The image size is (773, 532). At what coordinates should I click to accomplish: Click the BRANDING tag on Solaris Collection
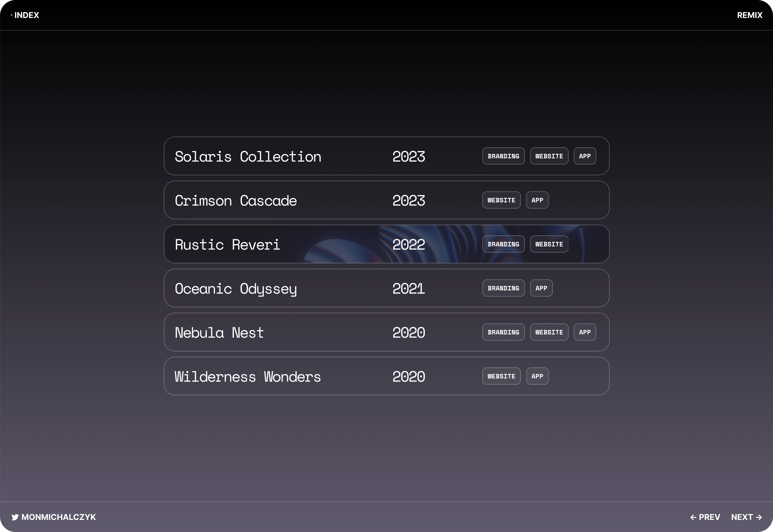pos(503,156)
